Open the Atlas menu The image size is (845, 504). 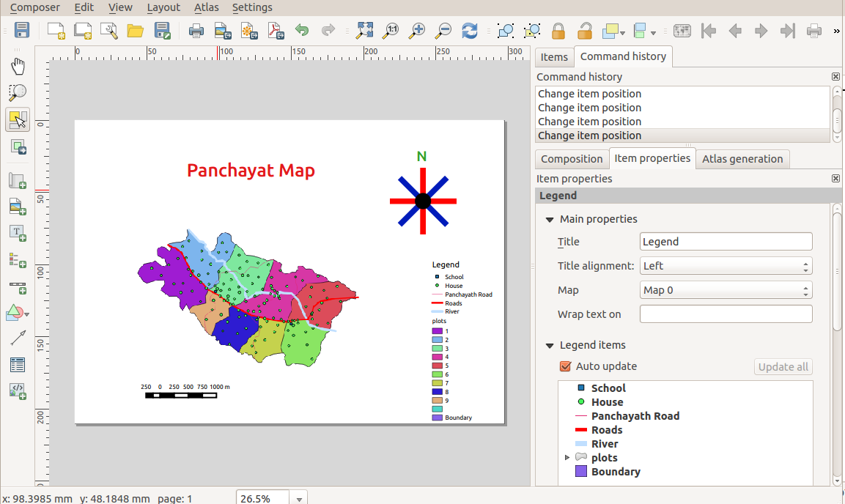click(x=206, y=7)
